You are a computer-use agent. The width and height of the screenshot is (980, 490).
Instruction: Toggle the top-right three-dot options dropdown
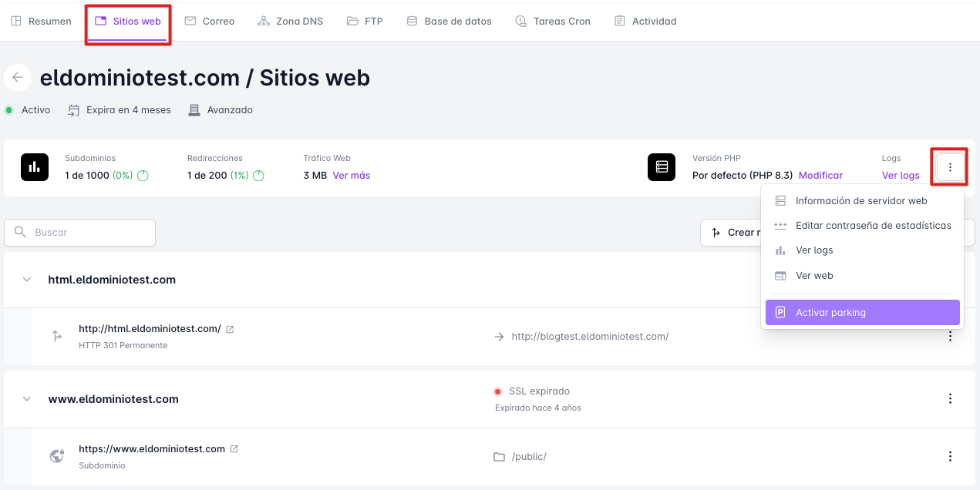(x=950, y=167)
